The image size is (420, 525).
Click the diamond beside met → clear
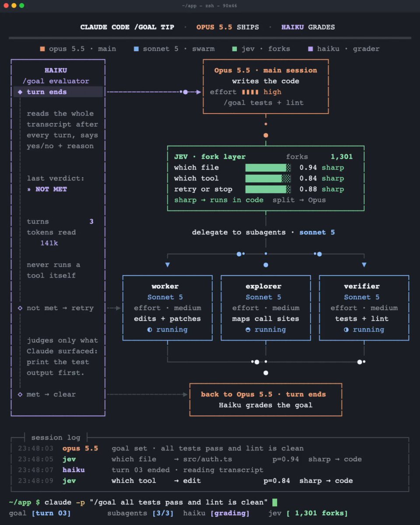pyautogui.click(x=20, y=394)
